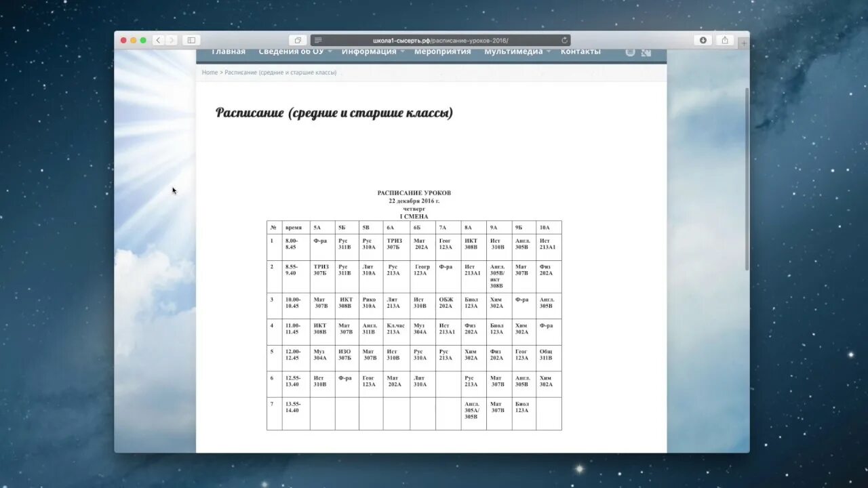868x488 pixels.
Task: Click the Рикo 310А cell
Action: pos(371,306)
